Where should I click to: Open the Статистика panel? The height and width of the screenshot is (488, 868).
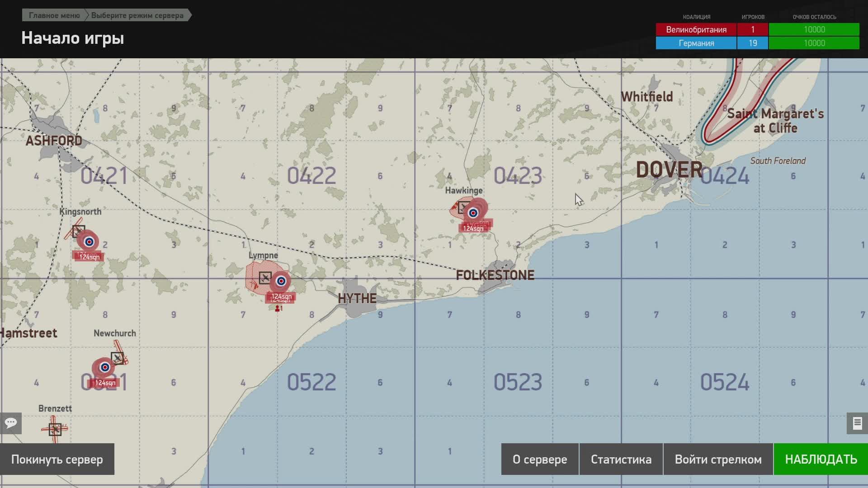coord(621,460)
